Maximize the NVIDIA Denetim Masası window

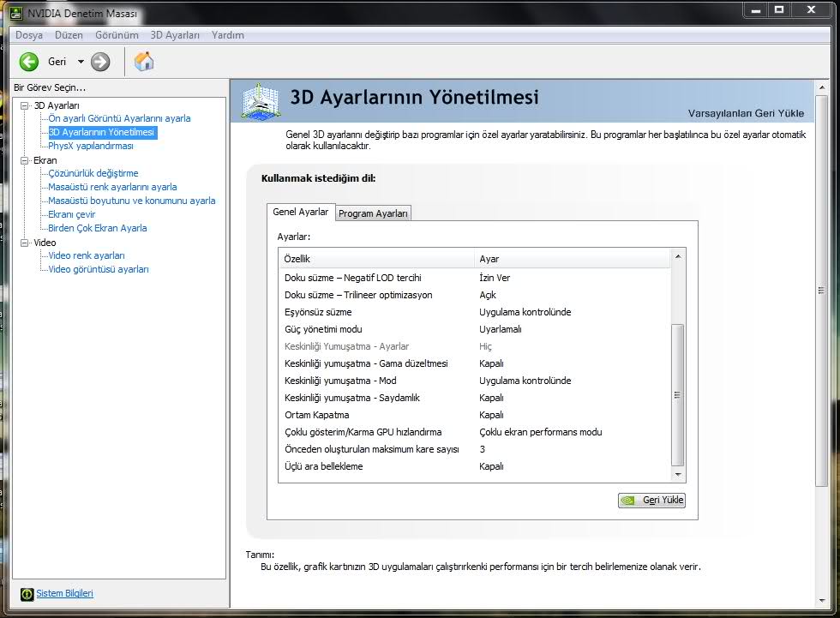[779, 9]
